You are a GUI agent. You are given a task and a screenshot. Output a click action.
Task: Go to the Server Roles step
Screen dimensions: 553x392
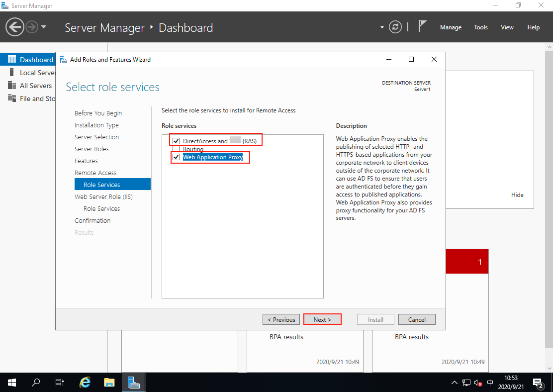[92, 149]
